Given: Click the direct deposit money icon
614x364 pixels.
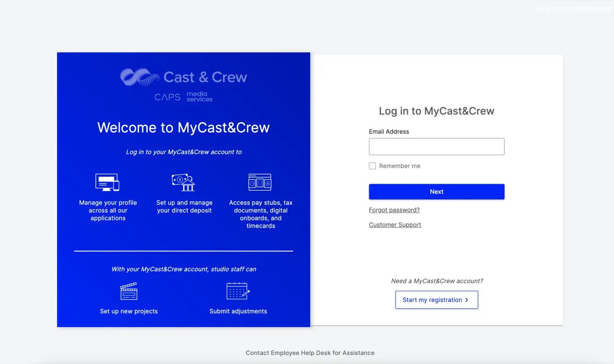Looking at the screenshot, I should [x=183, y=182].
